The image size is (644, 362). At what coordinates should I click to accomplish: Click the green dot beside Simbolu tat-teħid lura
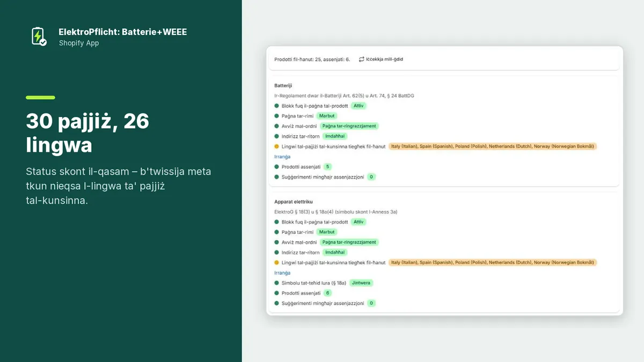pyautogui.click(x=277, y=283)
